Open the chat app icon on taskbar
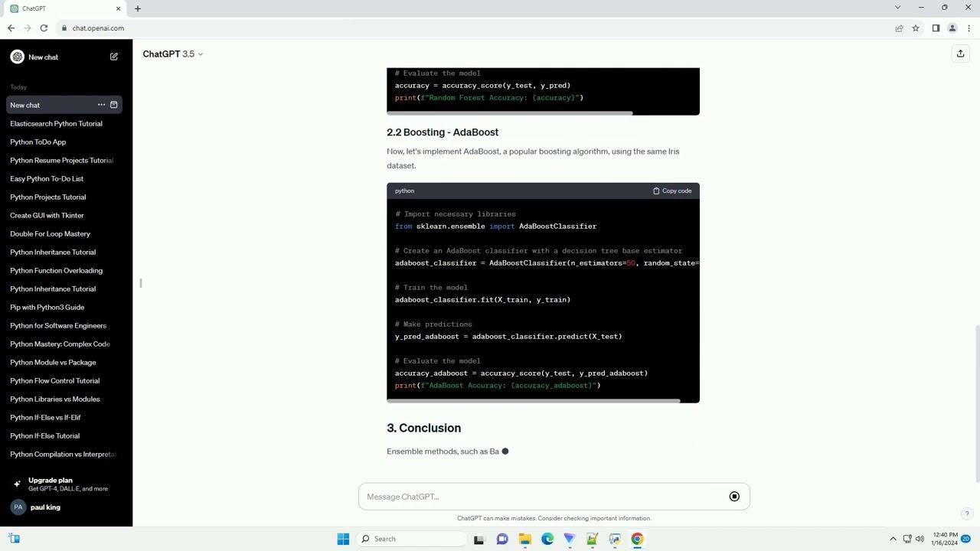Image resolution: width=980 pixels, height=551 pixels. (502, 539)
